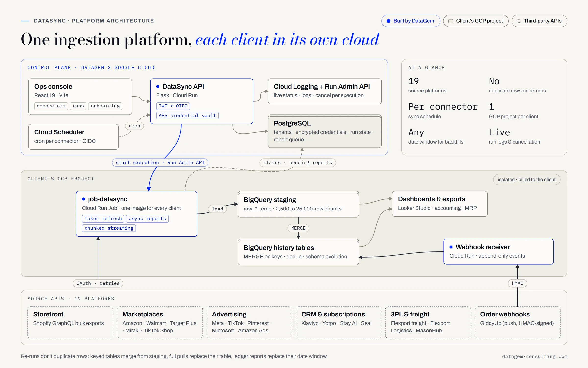Click the chunked streaming tag

pos(109,228)
